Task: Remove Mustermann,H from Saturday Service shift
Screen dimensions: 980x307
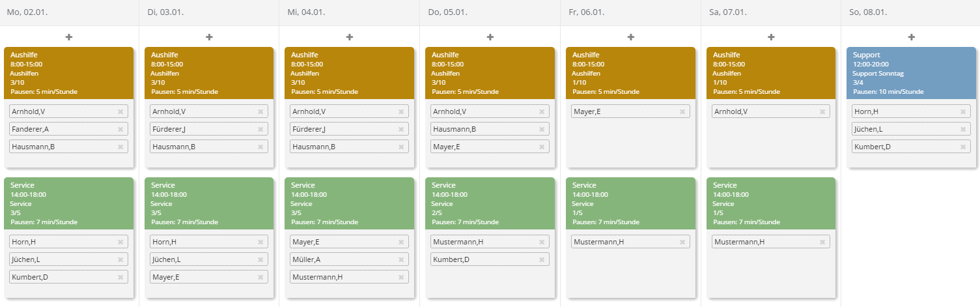Action: coord(822,242)
